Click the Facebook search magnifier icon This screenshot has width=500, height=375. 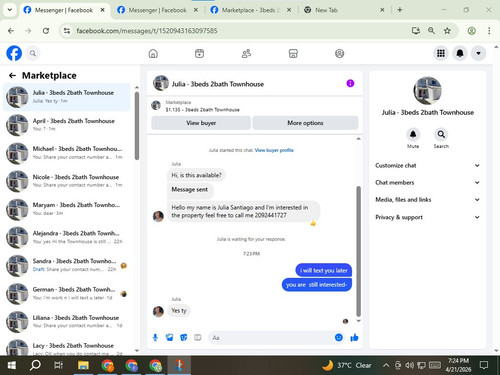33,53
